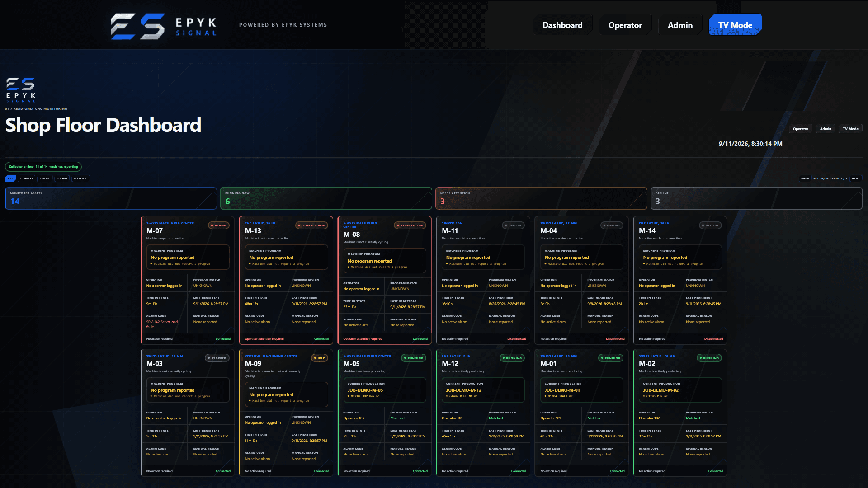Open Dashboard in the top navigation bar

pyautogui.click(x=562, y=25)
